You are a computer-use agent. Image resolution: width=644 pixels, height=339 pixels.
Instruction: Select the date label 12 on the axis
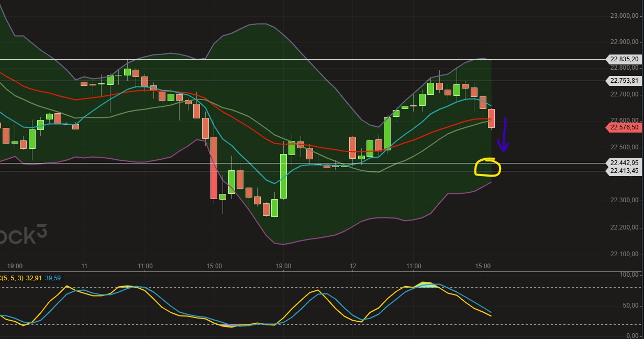point(354,266)
